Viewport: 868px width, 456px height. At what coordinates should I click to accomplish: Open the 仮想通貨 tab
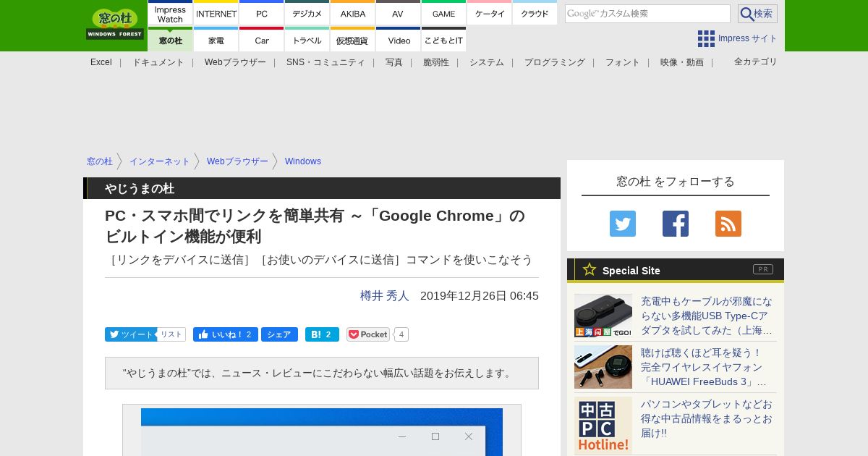click(x=353, y=39)
